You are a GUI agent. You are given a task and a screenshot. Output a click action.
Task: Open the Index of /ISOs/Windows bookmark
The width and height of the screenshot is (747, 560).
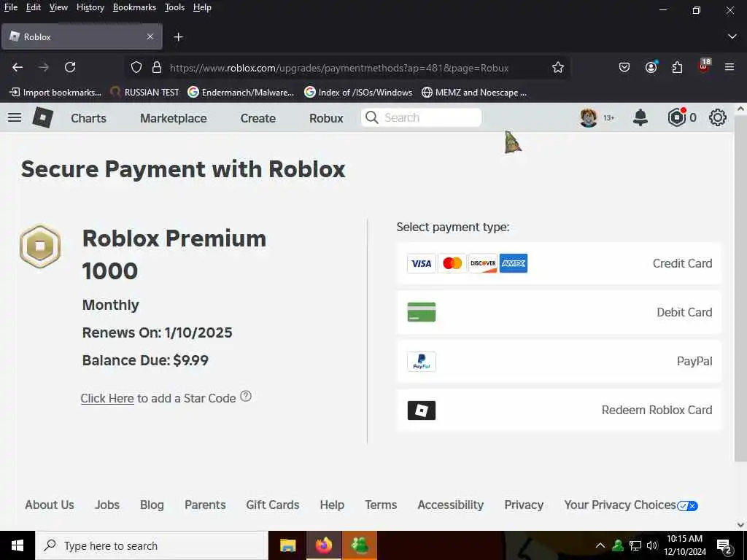(x=358, y=93)
